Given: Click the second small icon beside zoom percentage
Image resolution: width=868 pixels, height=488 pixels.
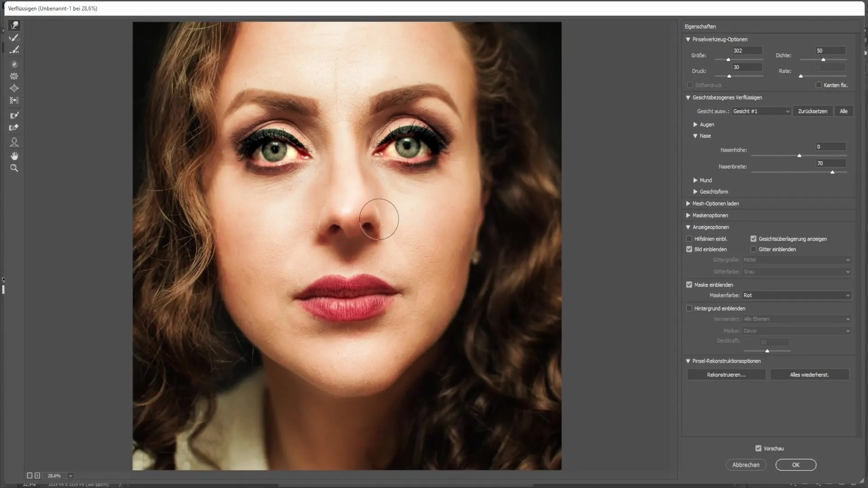Looking at the screenshot, I should 38,475.
